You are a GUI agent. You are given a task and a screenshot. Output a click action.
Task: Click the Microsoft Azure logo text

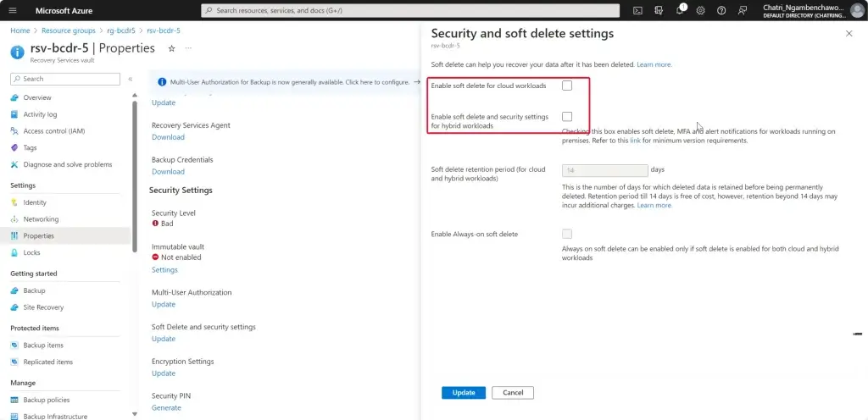(64, 10)
